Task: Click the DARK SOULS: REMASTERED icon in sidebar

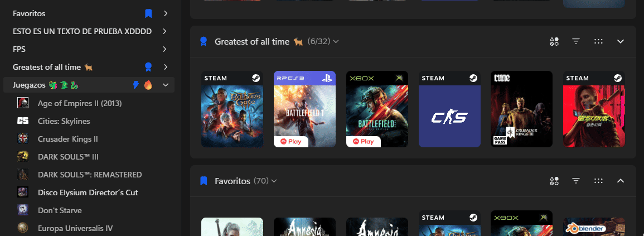Action: (23, 174)
